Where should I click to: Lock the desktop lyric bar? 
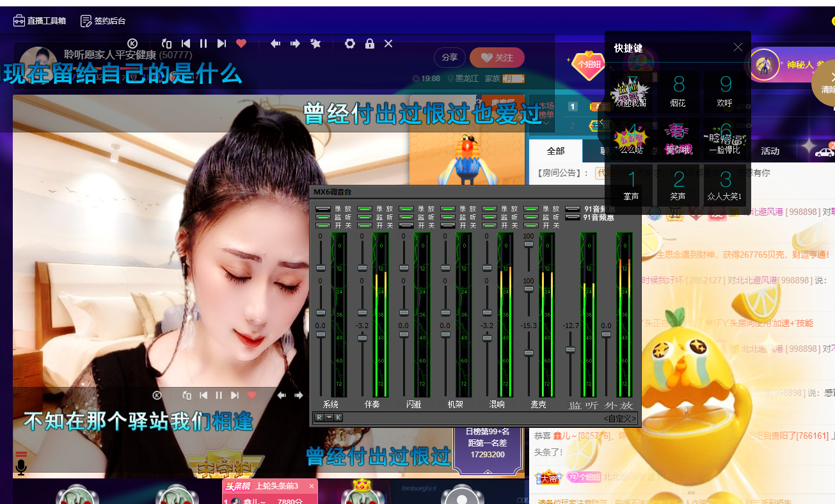(x=369, y=43)
